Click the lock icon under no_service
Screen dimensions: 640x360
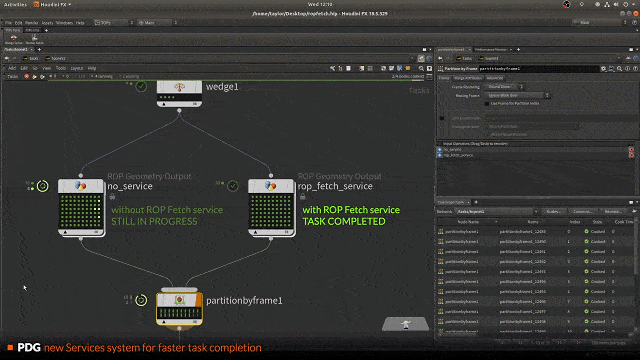coord(112,197)
